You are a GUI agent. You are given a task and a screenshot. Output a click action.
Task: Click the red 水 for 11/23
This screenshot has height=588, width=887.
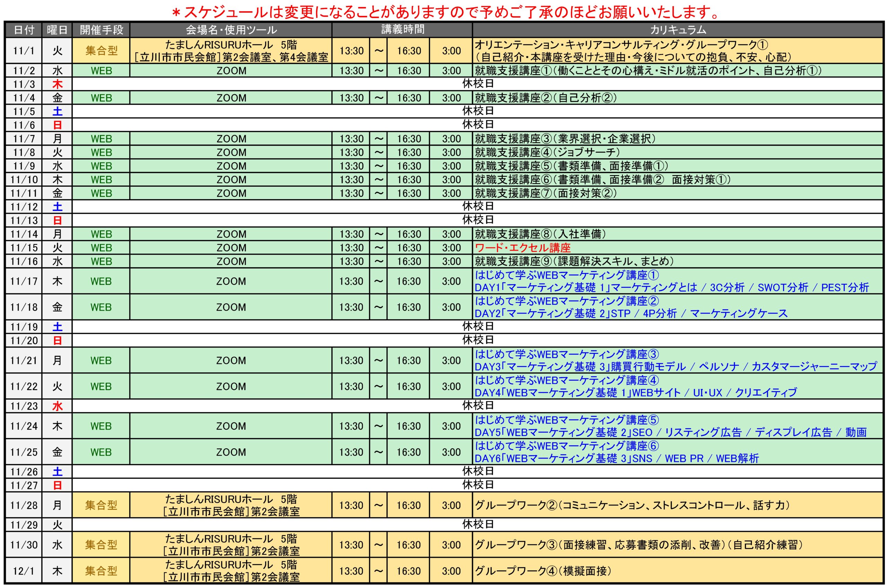[x=57, y=406]
